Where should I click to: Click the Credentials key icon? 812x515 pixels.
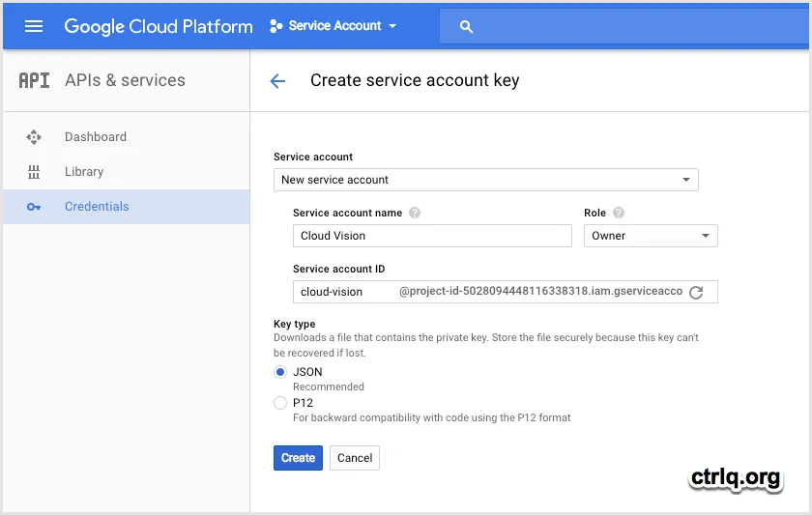tap(34, 207)
